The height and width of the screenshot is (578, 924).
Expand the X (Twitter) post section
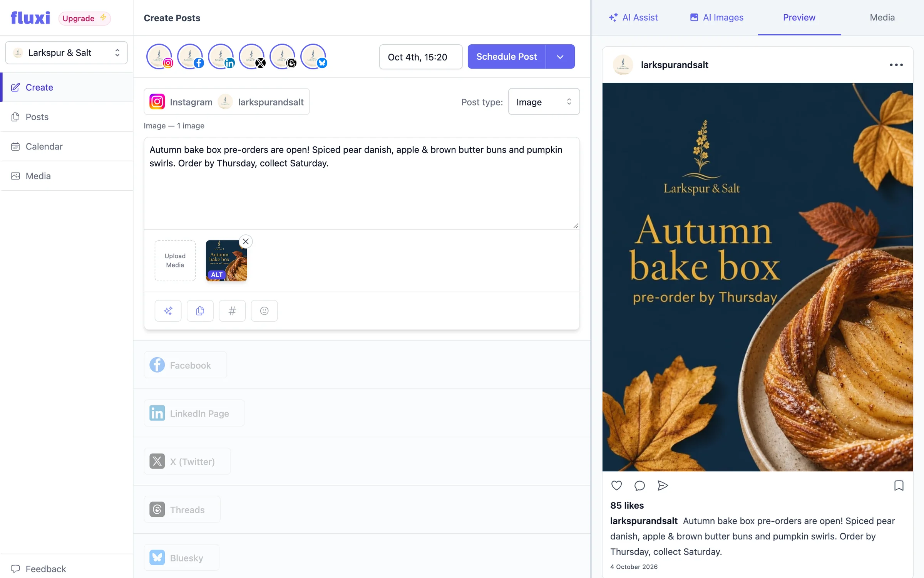click(187, 461)
